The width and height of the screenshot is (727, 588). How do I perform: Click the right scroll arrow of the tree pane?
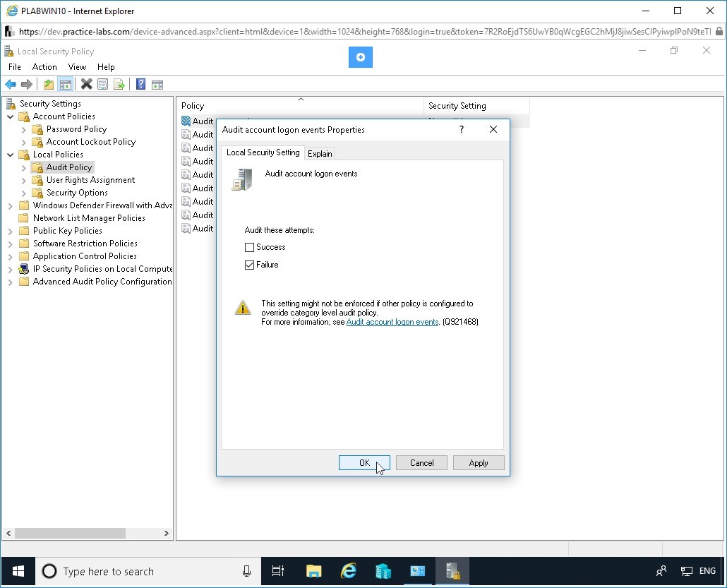coord(167,533)
